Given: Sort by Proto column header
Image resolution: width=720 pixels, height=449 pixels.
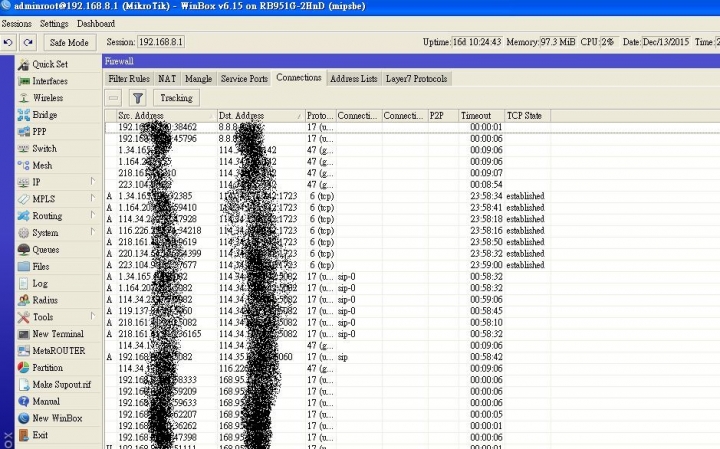Looking at the screenshot, I should [321, 116].
